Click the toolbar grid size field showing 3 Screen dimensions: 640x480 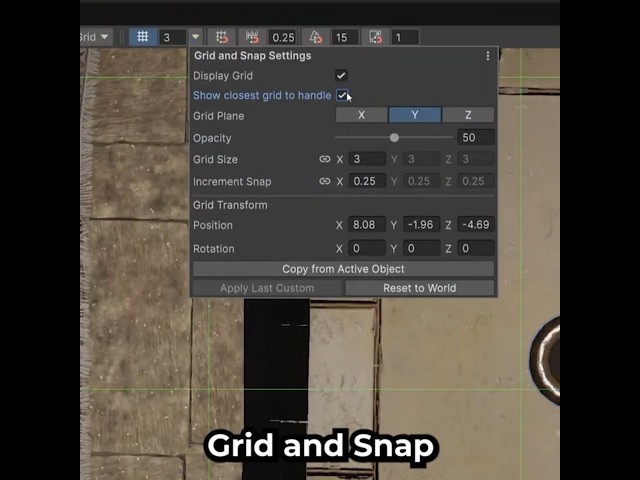click(173, 38)
